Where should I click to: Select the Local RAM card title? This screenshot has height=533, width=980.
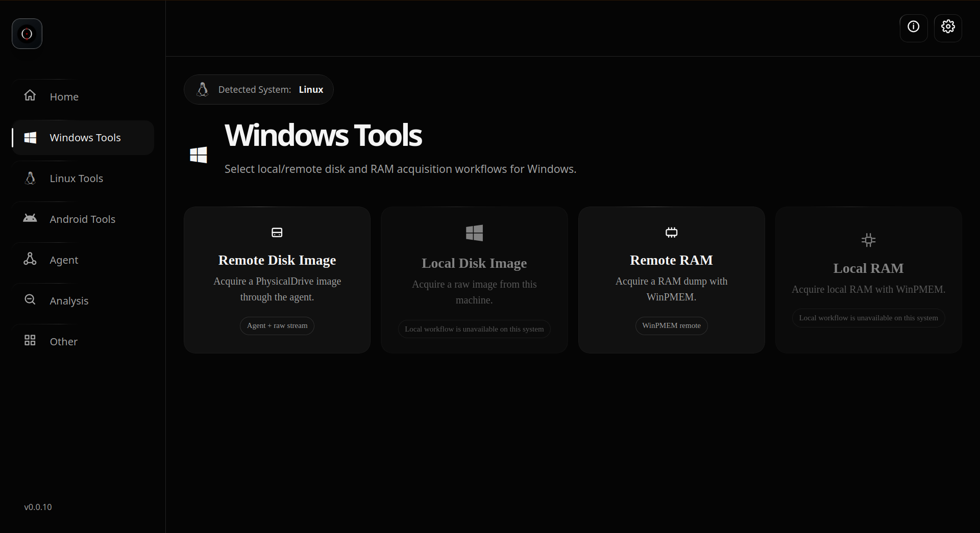pos(868,268)
